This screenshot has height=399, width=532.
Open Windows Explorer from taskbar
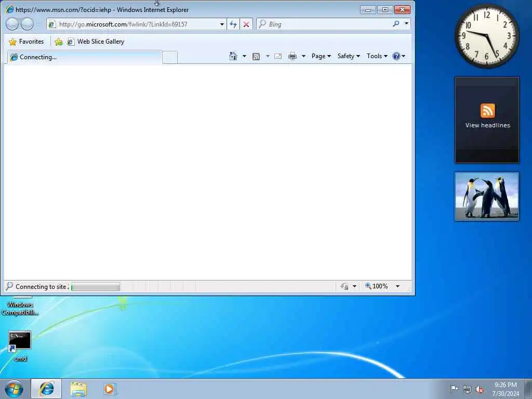coord(79,389)
